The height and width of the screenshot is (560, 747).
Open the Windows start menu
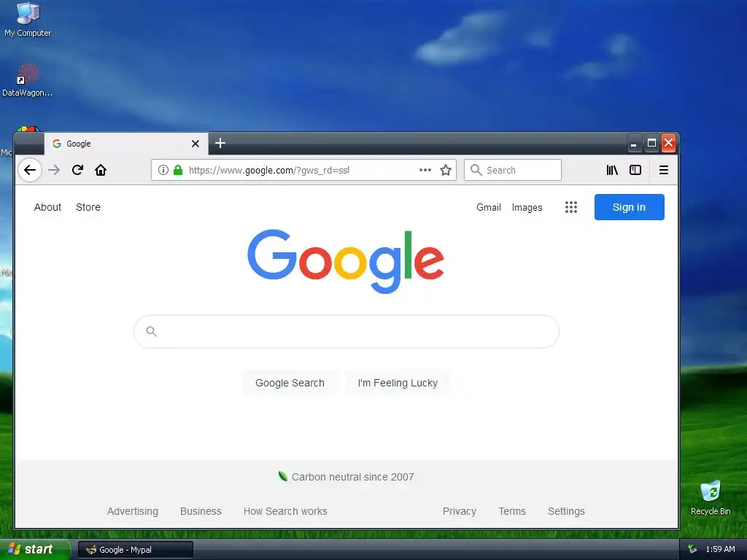(34, 549)
